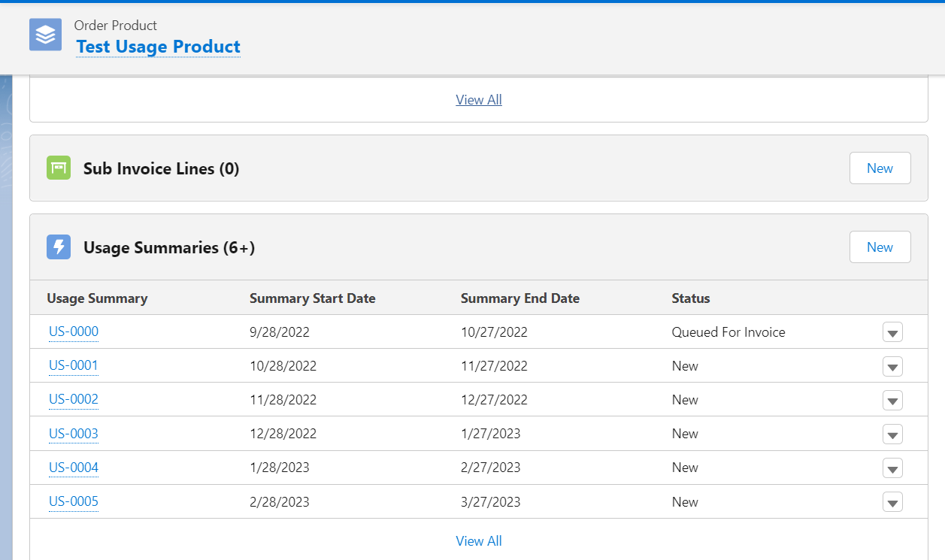Click the Sub Invoice Lines list icon
The width and height of the screenshot is (945, 560).
click(x=58, y=168)
